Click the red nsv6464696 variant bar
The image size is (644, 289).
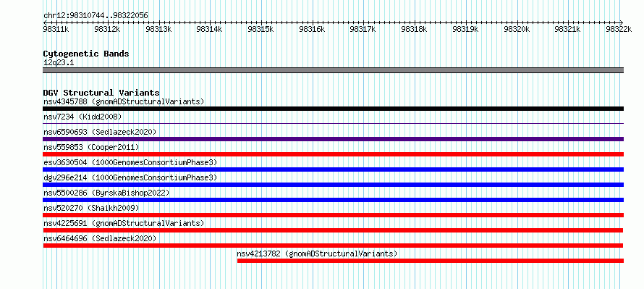click(x=333, y=246)
